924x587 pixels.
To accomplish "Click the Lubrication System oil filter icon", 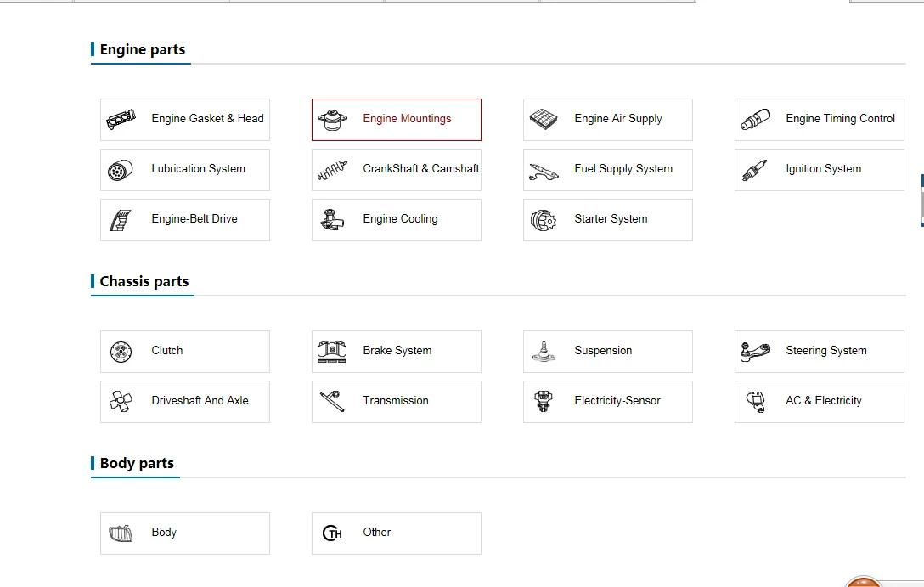I will pos(121,170).
